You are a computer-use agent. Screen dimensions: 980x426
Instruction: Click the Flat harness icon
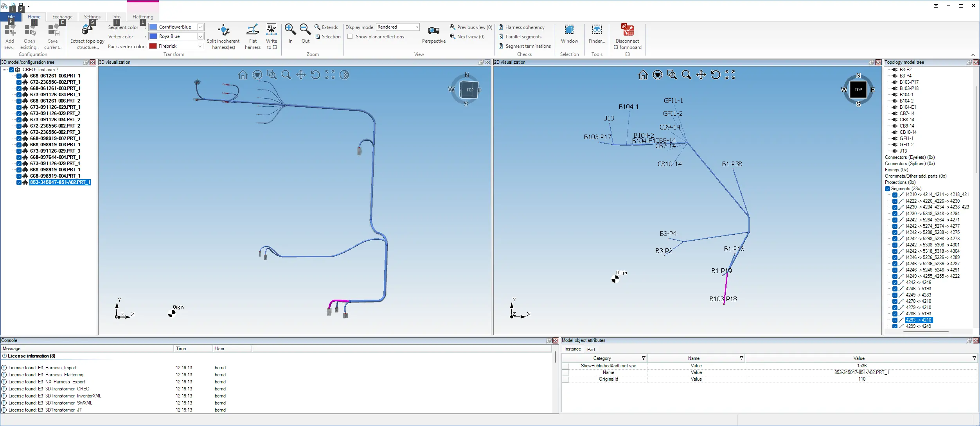[252, 31]
